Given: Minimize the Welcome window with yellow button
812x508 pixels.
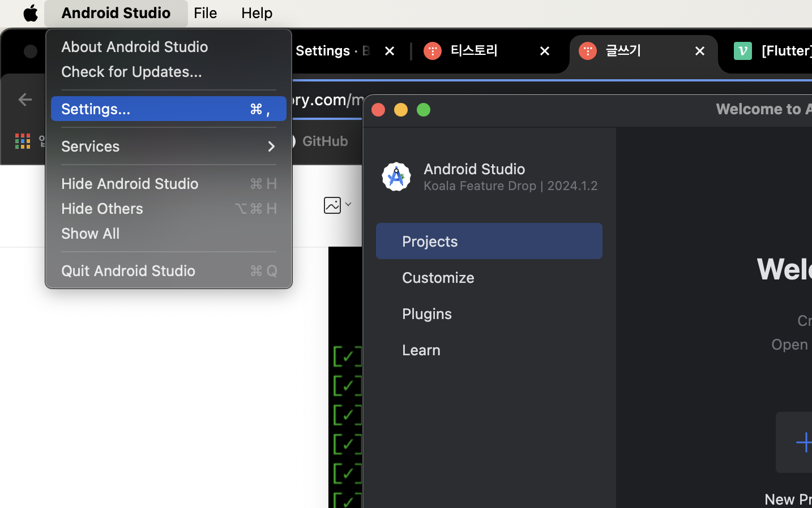Looking at the screenshot, I should click(x=401, y=110).
